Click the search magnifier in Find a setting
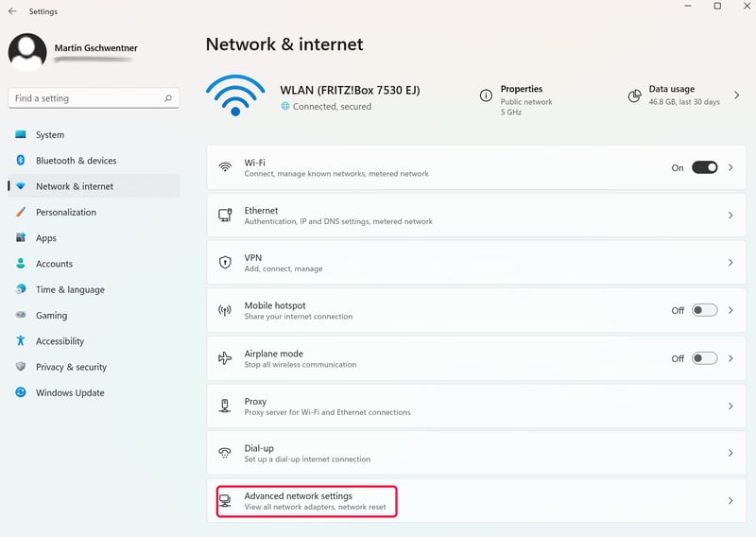756x537 pixels. click(x=168, y=98)
